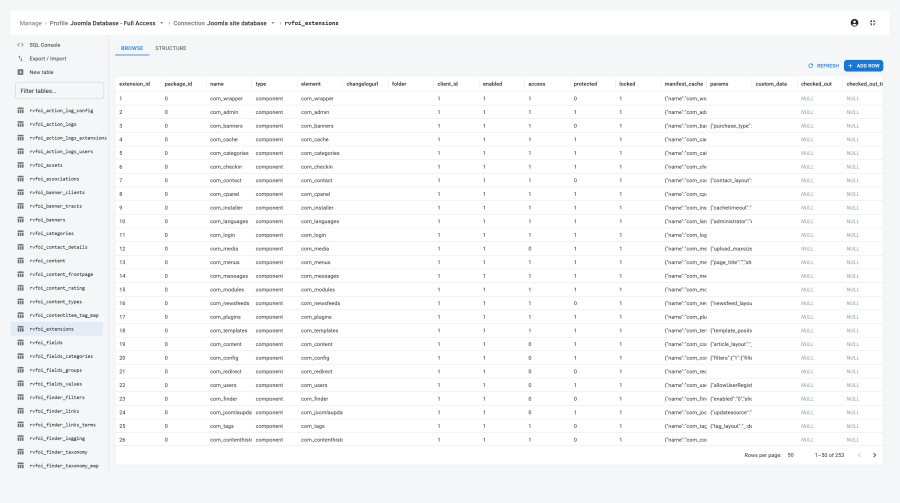
Task: Go to next page of rows
Action: click(x=874, y=455)
